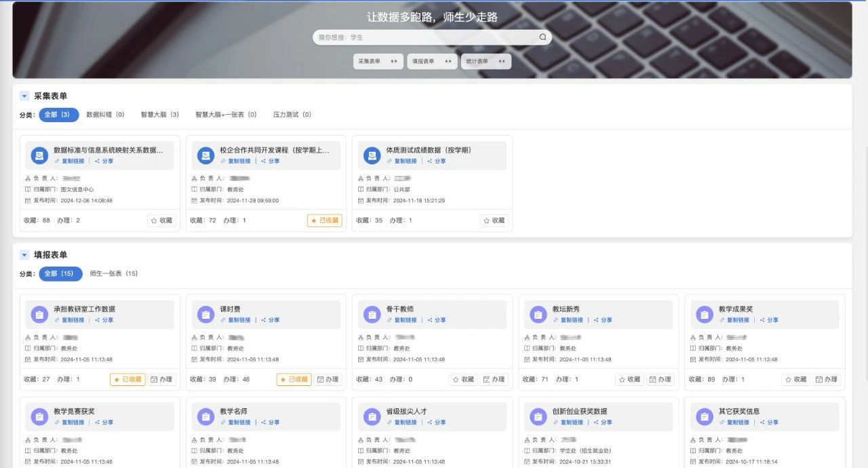Click 办理 button on 课时费 card
Viewport: 868px width, 468px height.
click(328, 380)
